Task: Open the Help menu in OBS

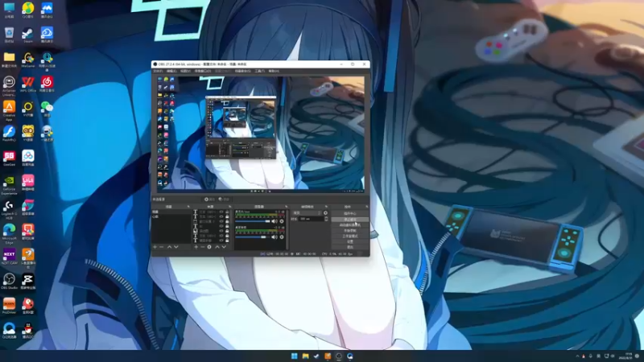Action: coord(274,71)
